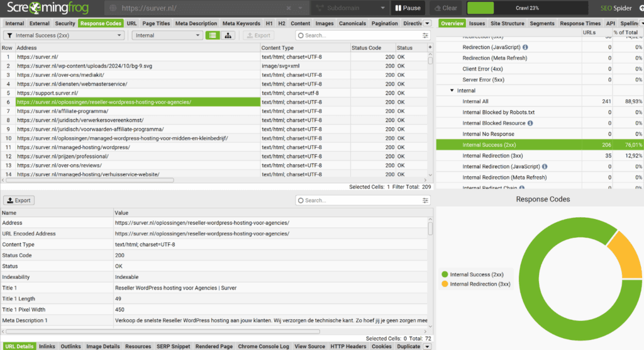Click the Crawl 23% progress bar
This screenshot has height=350, width=644.
tap(528, 8)
